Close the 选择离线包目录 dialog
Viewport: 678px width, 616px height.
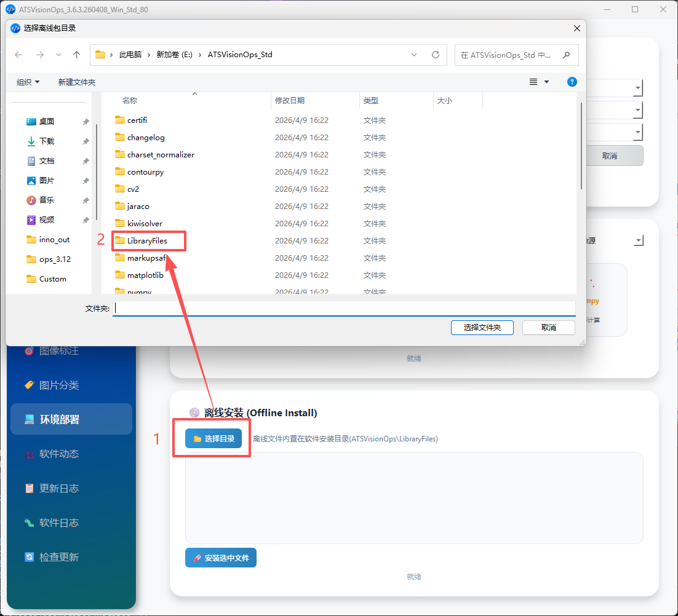577,28
